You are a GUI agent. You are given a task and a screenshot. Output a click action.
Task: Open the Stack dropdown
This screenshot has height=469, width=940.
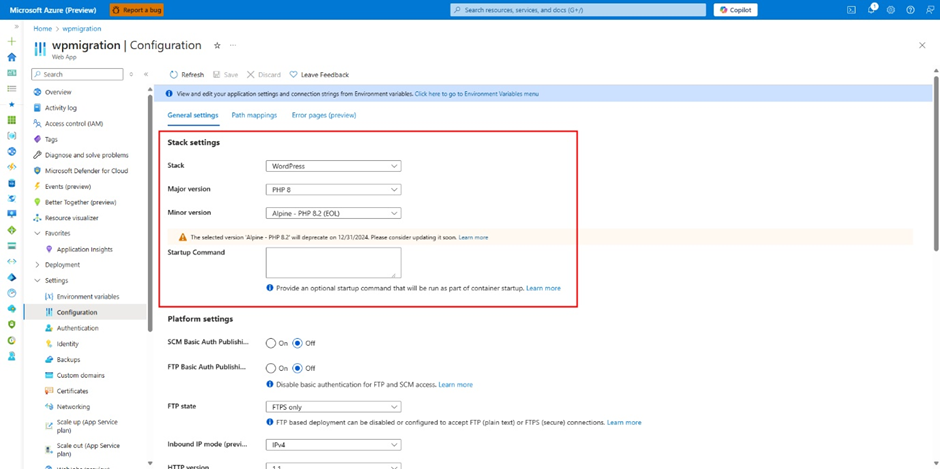click(x=333, y=166)
